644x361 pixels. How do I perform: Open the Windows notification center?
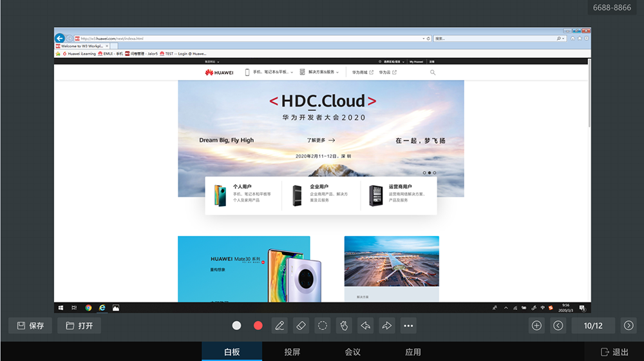582,307
